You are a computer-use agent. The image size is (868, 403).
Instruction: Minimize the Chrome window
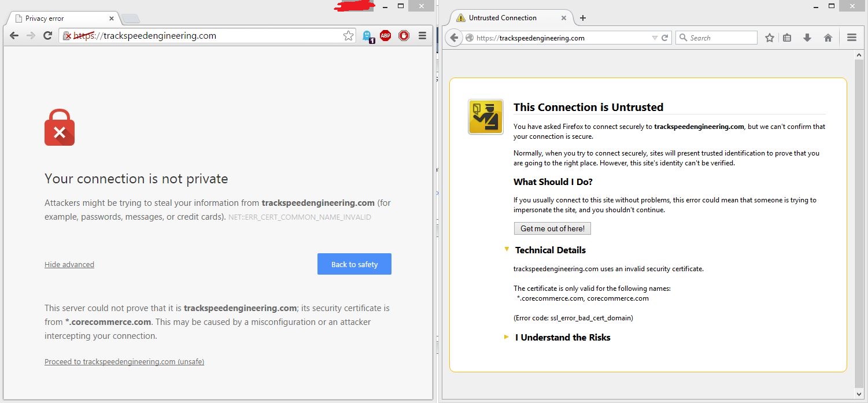[x=385, y=6]
